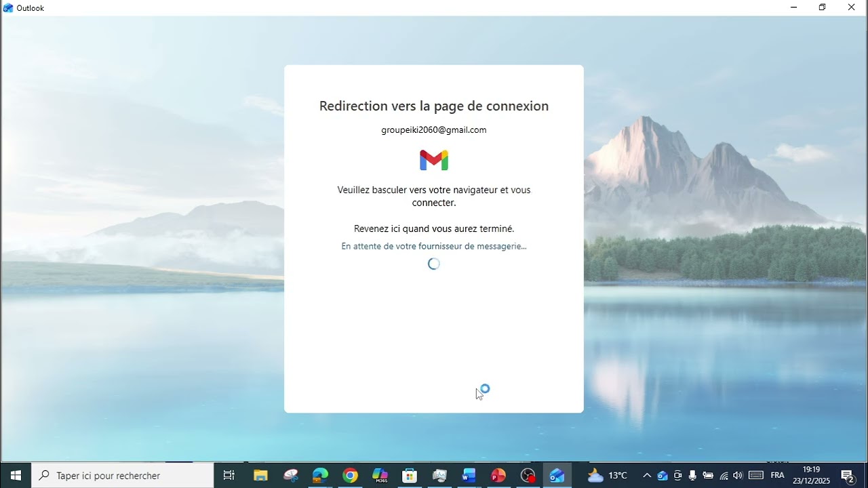This screenshot has width=868, height=488.
Task: Click 'En attente de votre fournisseur de messagerie...' status text
Action: click(x=434, y=246)
